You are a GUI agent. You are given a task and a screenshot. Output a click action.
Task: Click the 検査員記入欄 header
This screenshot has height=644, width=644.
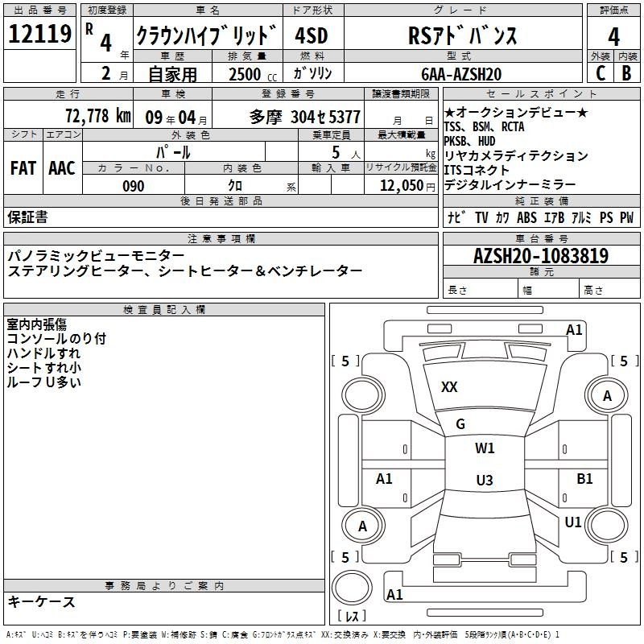point(164,310)
